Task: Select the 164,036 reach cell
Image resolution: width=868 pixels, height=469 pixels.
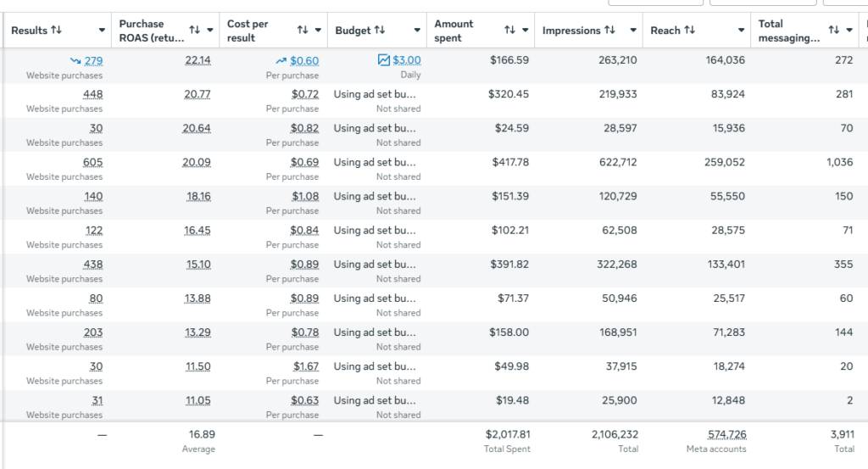Action: (726, 60)
